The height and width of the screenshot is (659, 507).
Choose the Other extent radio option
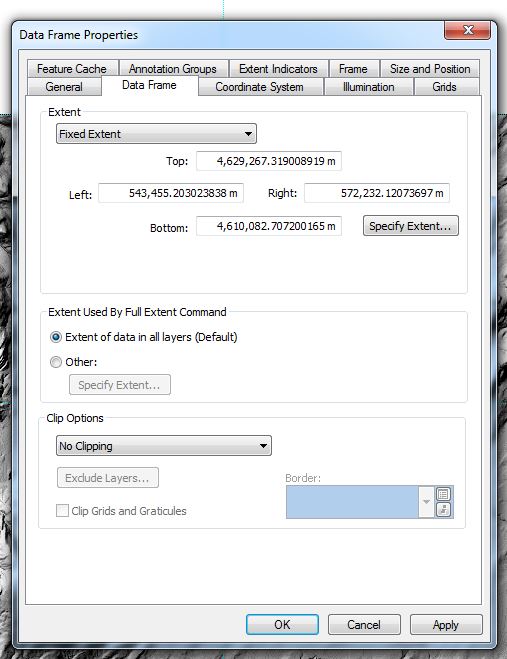[x=55, y=362]
